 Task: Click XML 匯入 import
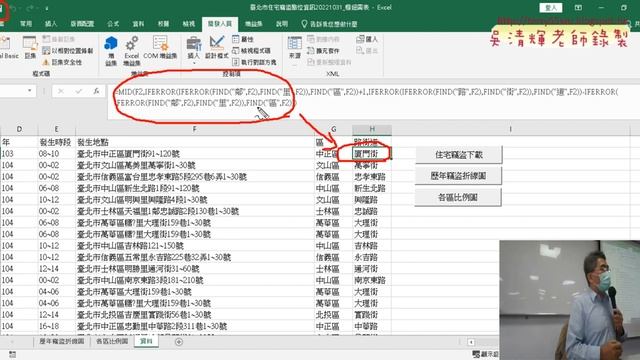[367, 39]
